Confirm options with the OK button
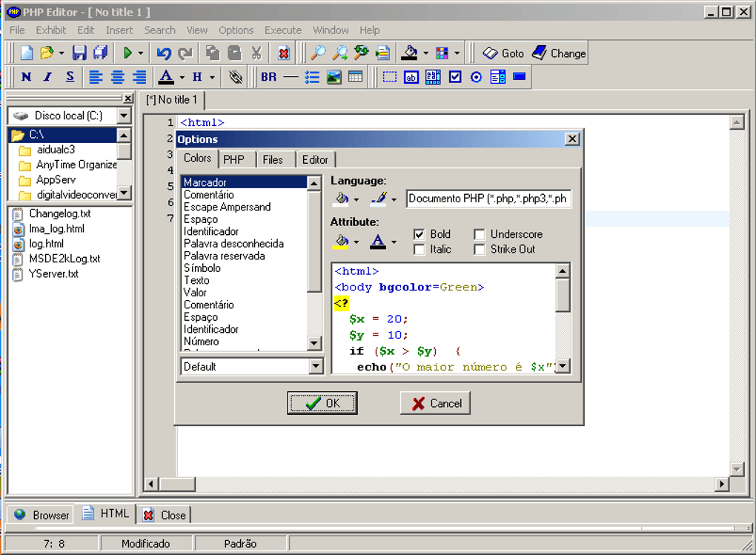The width and height of the screenshot is (756, 555). [322, 403]
